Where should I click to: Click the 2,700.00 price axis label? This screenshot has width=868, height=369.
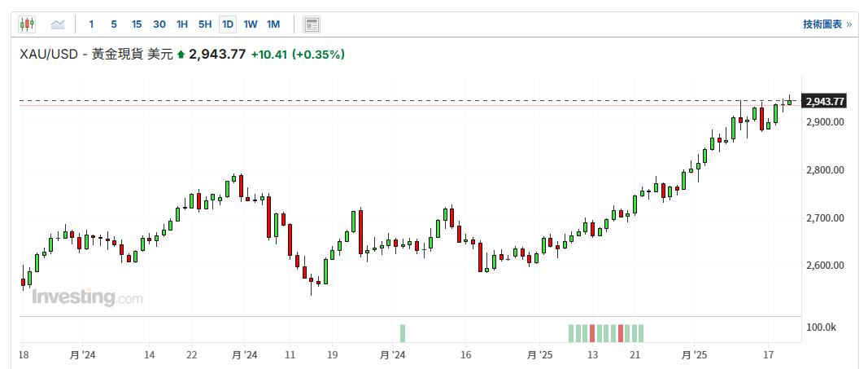point(825,217)
